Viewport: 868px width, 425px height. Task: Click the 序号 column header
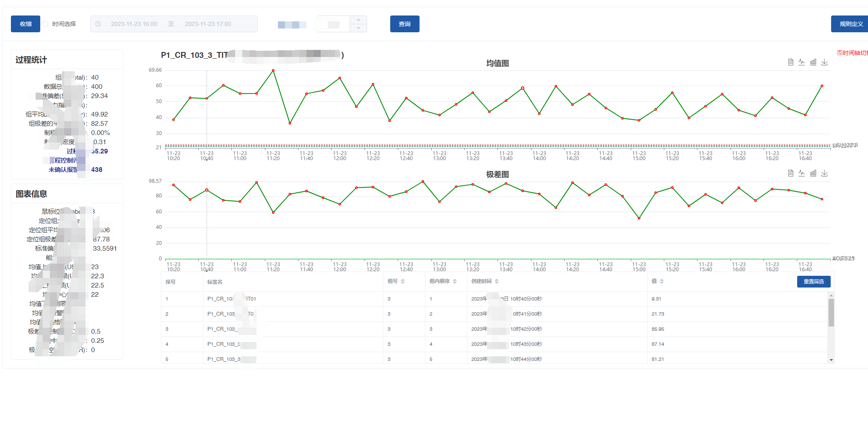[171, 282]
